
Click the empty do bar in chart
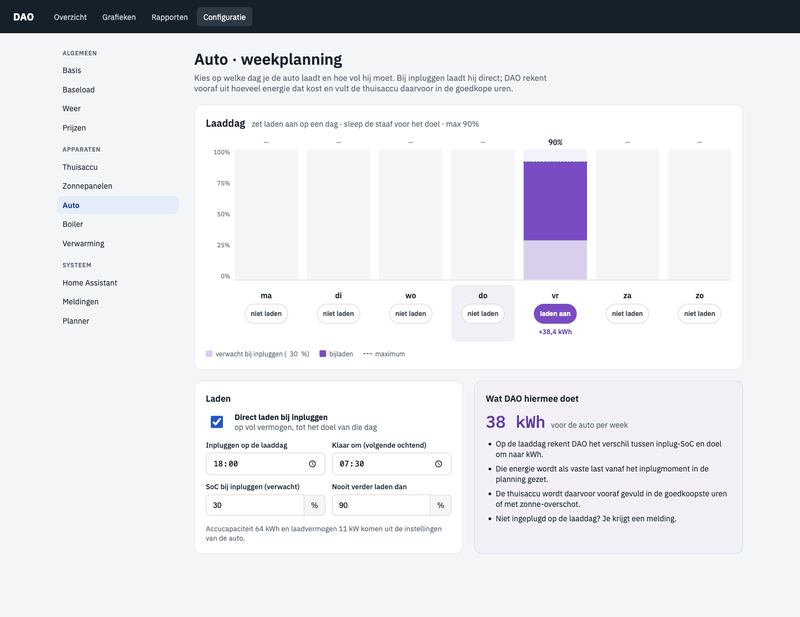tap(483, 214)
